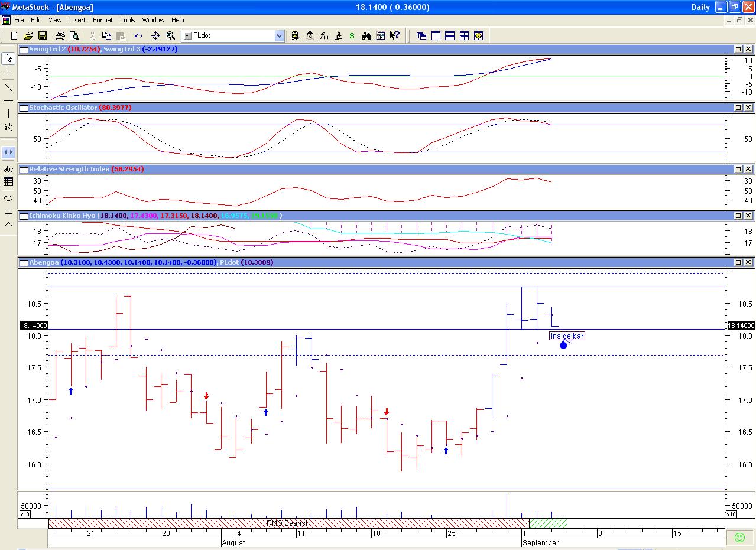Click the binoculars Explorer icon
This screenshot has height=550, width=756.
click(366, 36)
